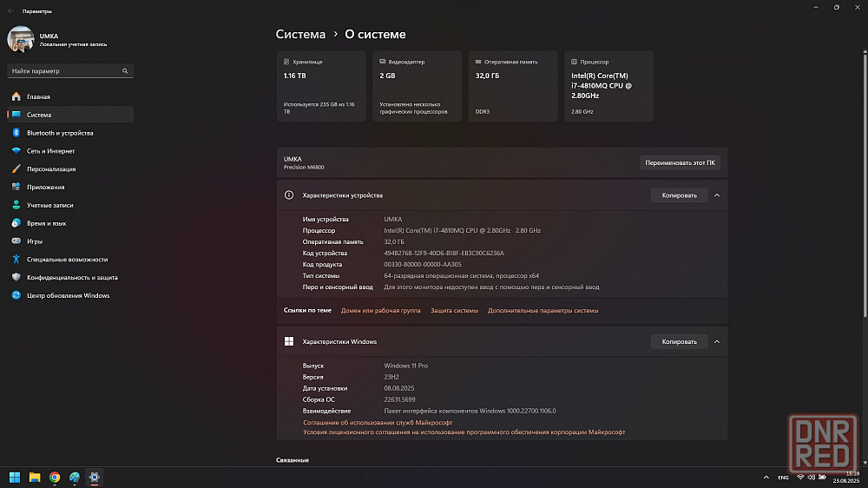The width and height of the screenshot is (868, 488).
Task: Open Центр обновления Windows icon
Action: pos(16,295)
